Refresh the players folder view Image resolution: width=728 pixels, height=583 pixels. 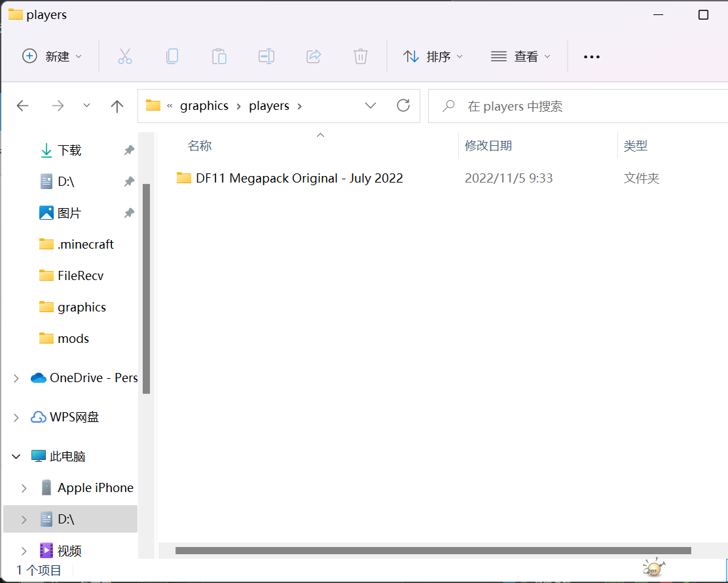[403, 105]
